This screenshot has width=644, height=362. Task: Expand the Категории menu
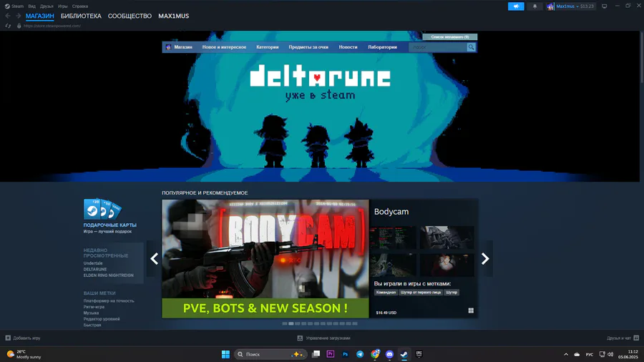[268, 47]
